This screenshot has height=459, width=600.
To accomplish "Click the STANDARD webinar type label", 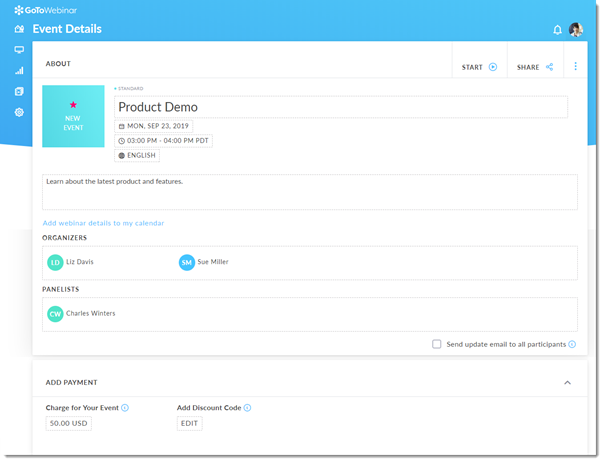I will pos(130,89).
